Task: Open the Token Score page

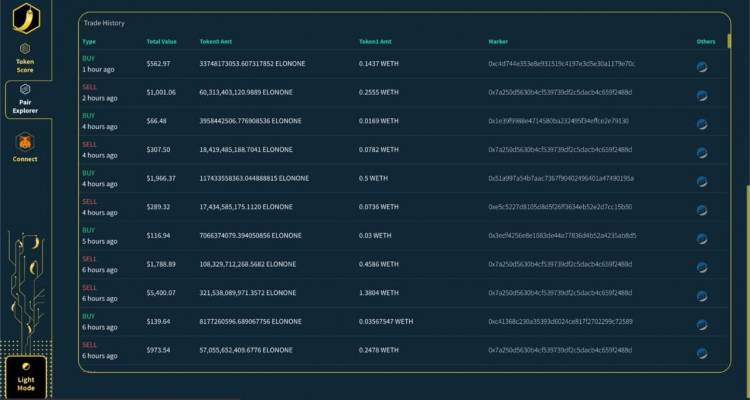Action: tap(25, 56)
